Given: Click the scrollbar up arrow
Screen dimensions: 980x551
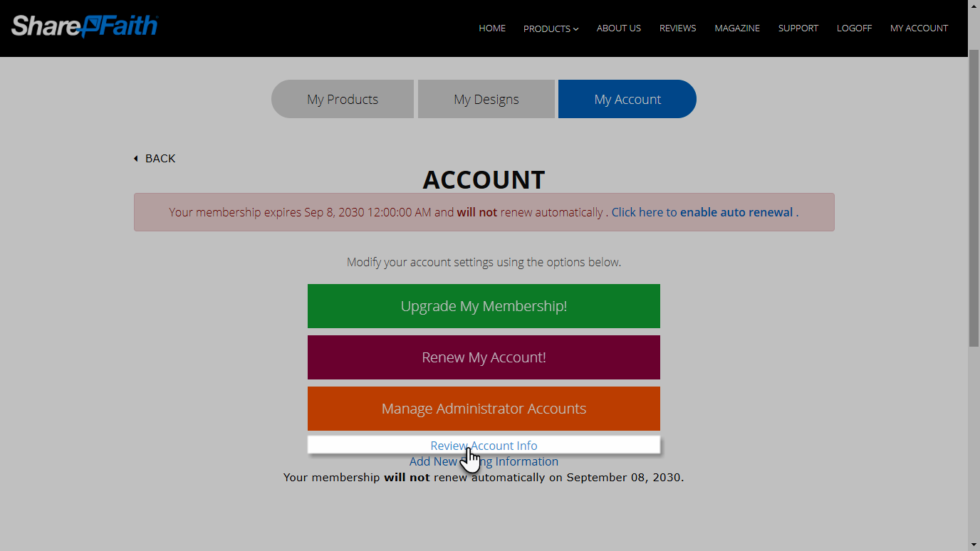Looking at the screenshot, I should click(x=974, y=6).
